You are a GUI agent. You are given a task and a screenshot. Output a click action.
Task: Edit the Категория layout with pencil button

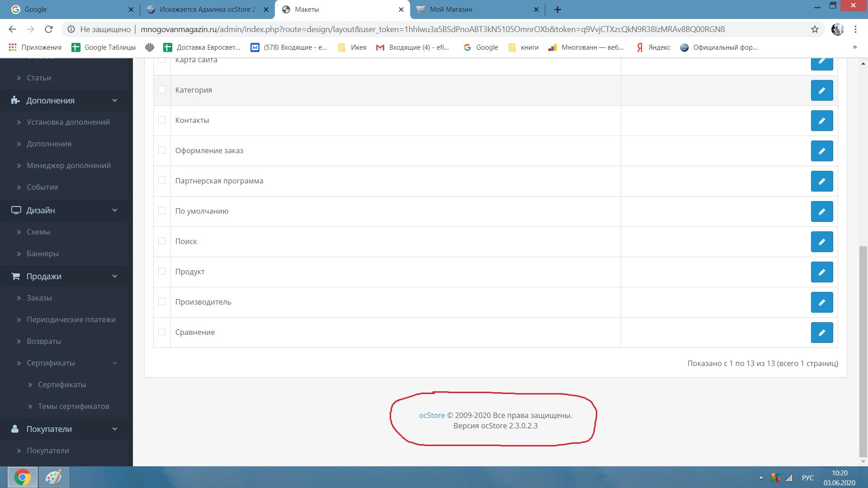click(x=821, y=90)
